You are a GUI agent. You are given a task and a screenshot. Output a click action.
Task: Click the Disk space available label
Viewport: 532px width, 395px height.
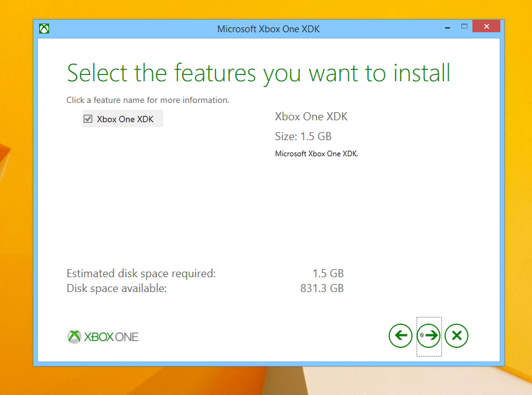point(117,288)
